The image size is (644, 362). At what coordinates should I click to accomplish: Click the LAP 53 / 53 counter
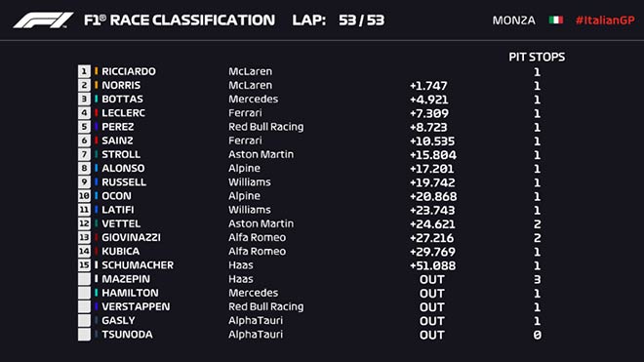[x=339, y=20]
